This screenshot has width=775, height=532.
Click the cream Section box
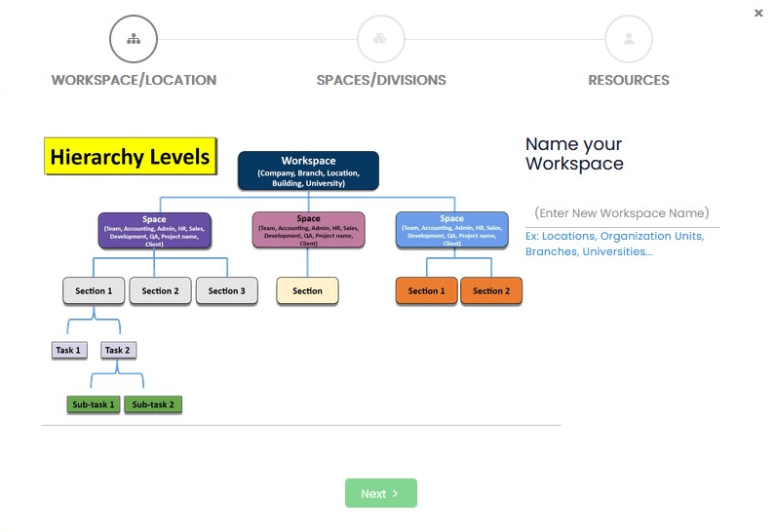coord(307,291)
